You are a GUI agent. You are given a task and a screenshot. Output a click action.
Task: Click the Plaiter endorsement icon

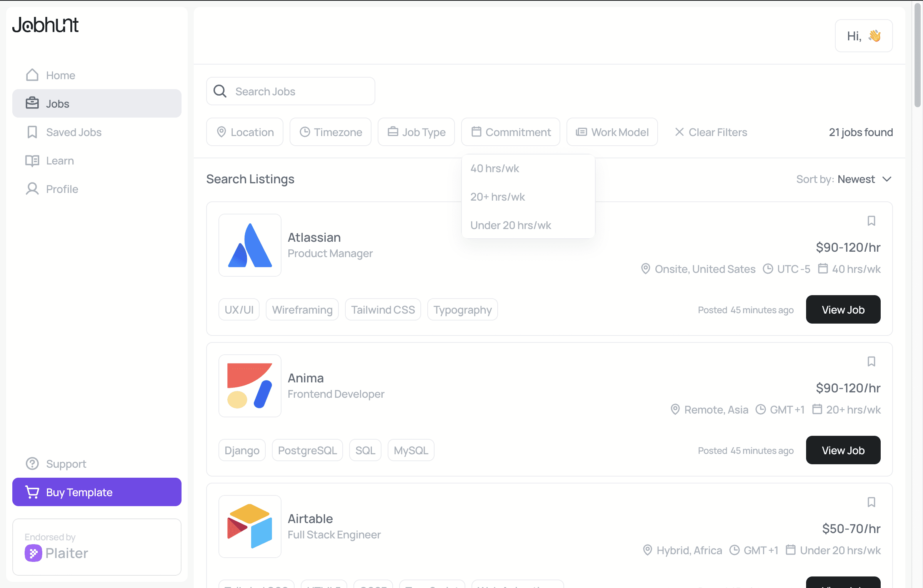tap(34, 553)
